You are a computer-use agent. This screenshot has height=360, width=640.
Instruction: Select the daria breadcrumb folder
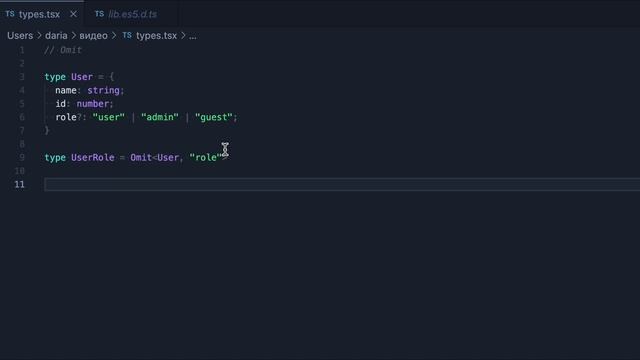tap(56, 36)
